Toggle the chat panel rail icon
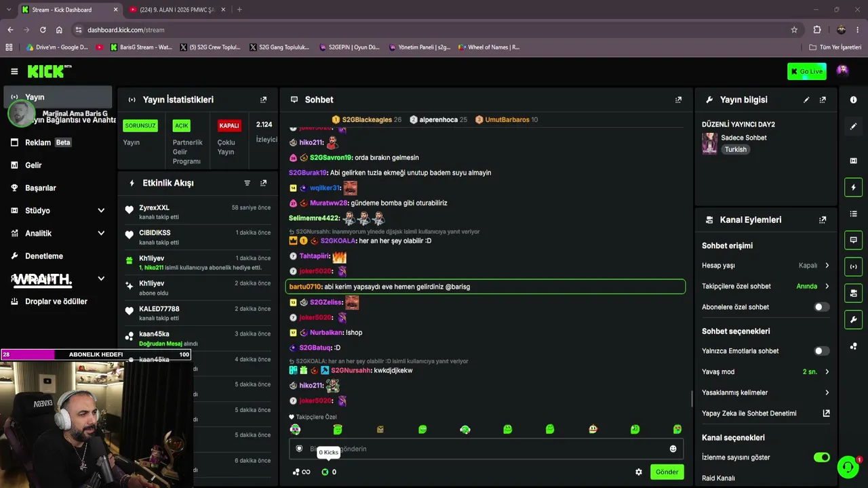Image resolution: width=868 pixels, height=488 pixels. pos(853,240)
